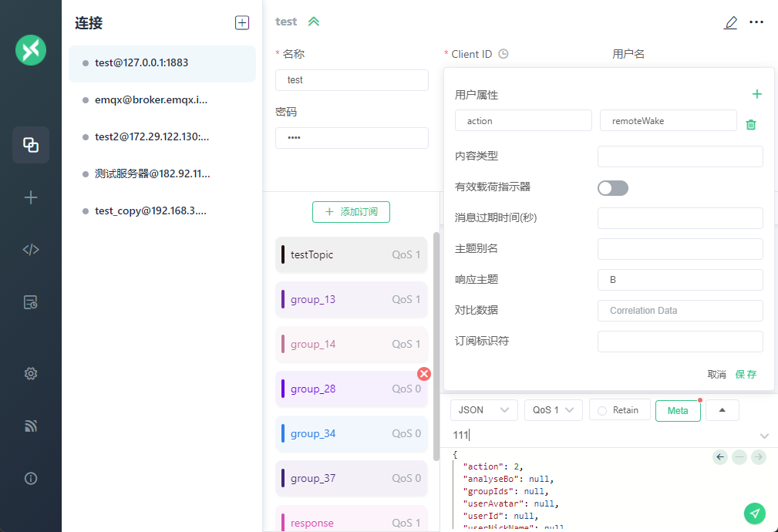This screenshot has height=532, width=778.
Task: Click the Correlation Data input field
Action: [680, 311]
